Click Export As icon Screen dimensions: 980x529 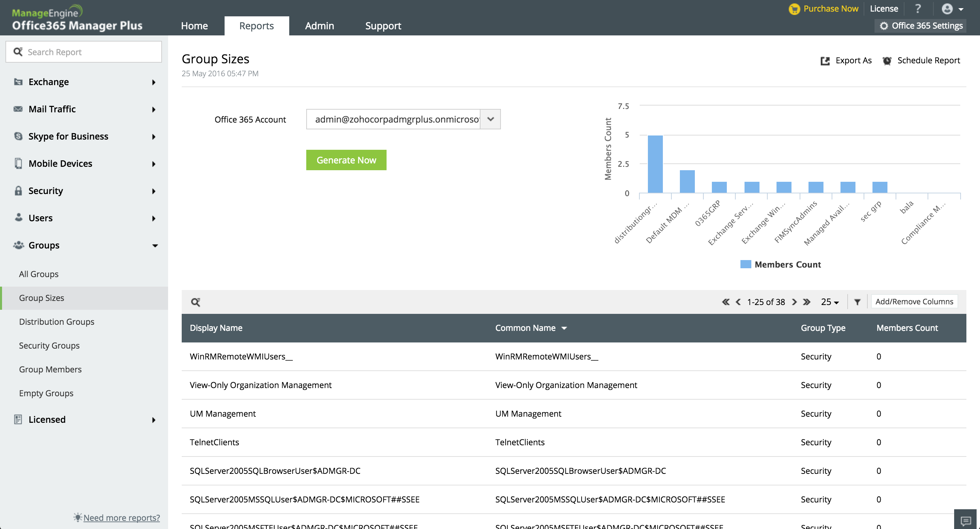click(x=825, y=61)
